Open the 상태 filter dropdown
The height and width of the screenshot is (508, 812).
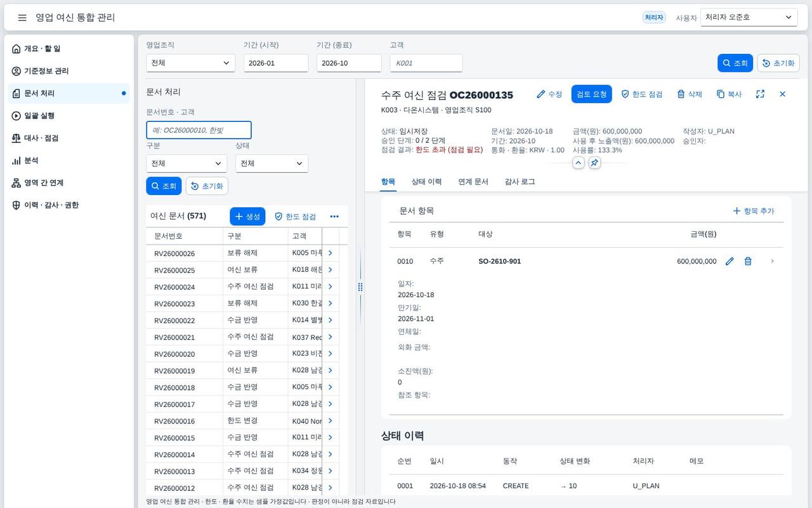coord(272,163)
